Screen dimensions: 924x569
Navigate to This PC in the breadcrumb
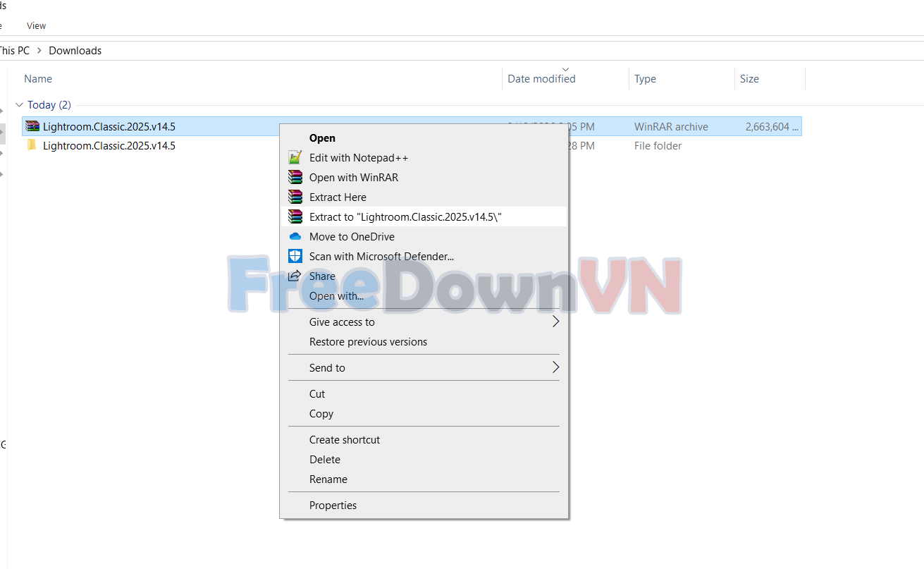14,50
